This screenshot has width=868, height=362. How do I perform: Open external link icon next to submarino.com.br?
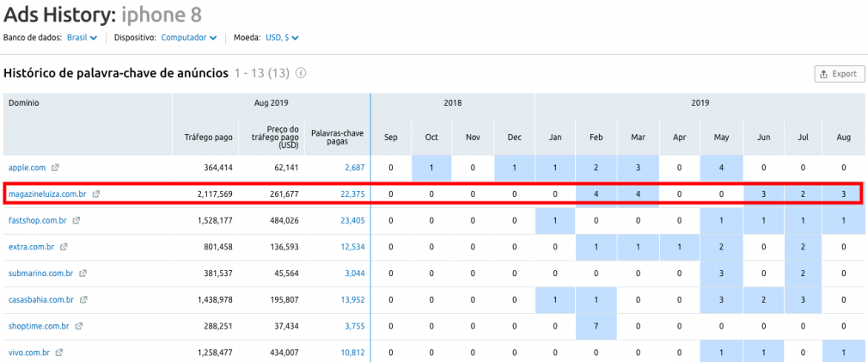coord(83,273)
